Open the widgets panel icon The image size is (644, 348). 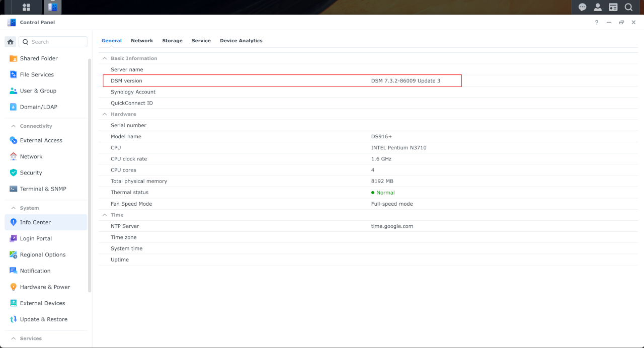(x=613, y=7)
